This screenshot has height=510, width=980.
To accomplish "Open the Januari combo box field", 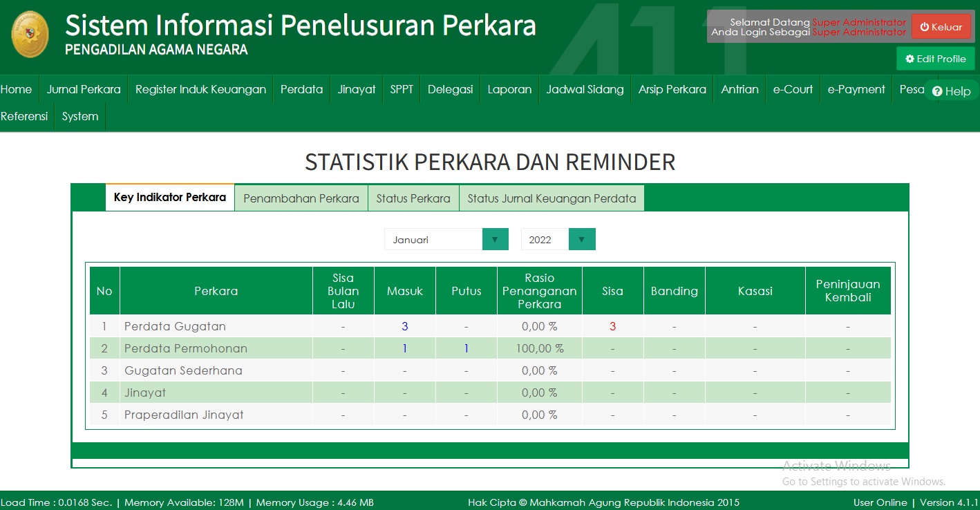I will coord(432,238).
